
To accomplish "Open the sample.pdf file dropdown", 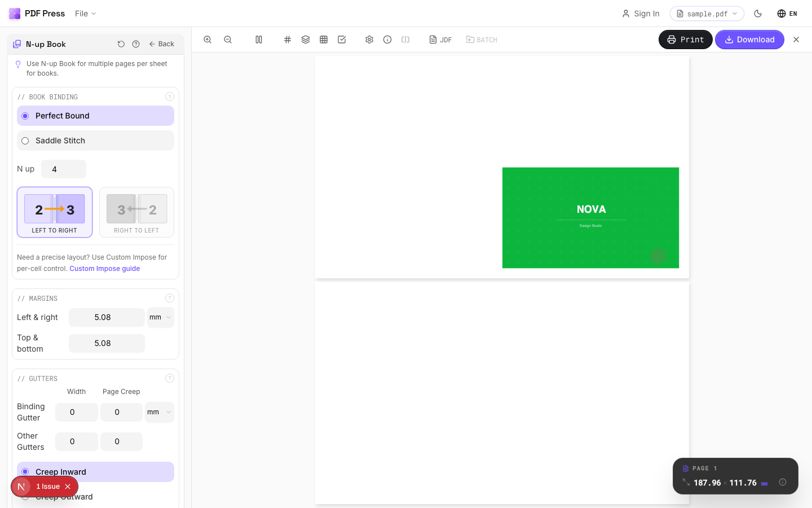I will (707, 14).
